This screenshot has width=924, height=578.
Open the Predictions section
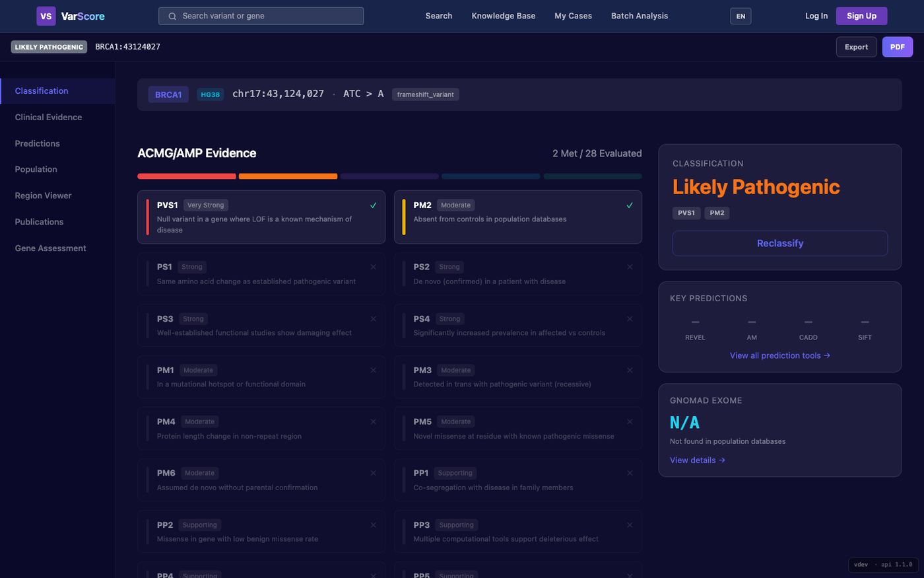(57, 143)
